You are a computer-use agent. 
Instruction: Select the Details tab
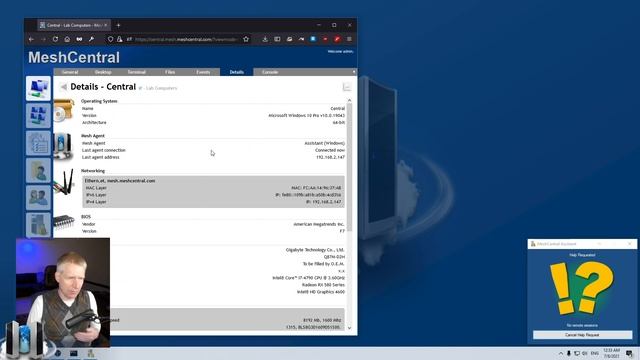pyautogui.click(x=237, y=72)
